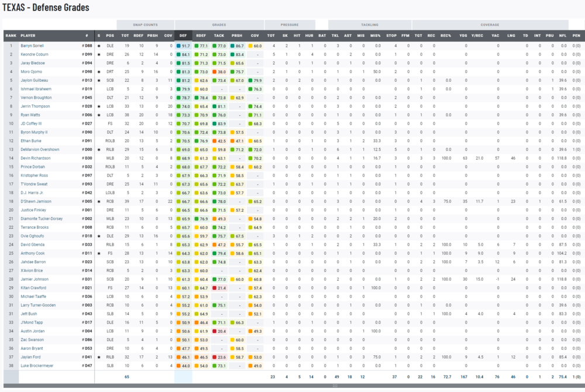Click the starter star icon beside Barryn Sorrell
This screenshot has height=392, width=585.
(99, 46)
